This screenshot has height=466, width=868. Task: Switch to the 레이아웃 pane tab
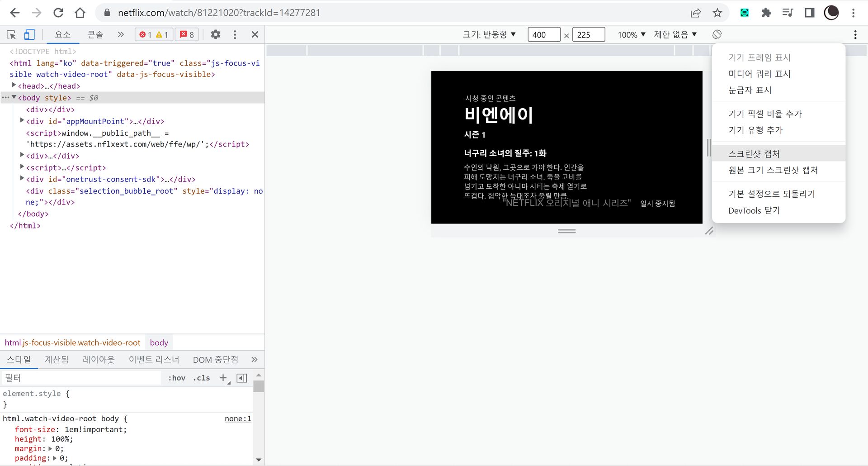(99, 359)
